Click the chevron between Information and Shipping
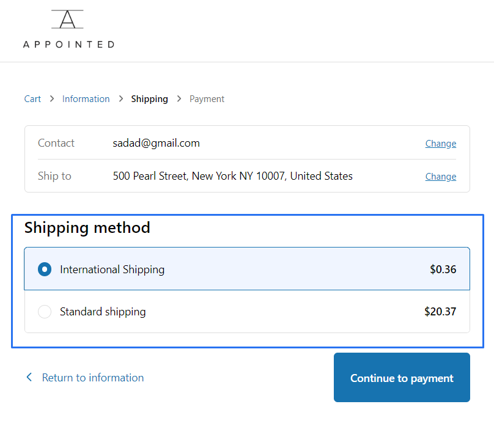Screen dimensions: 494x448 tap(120, 99)
